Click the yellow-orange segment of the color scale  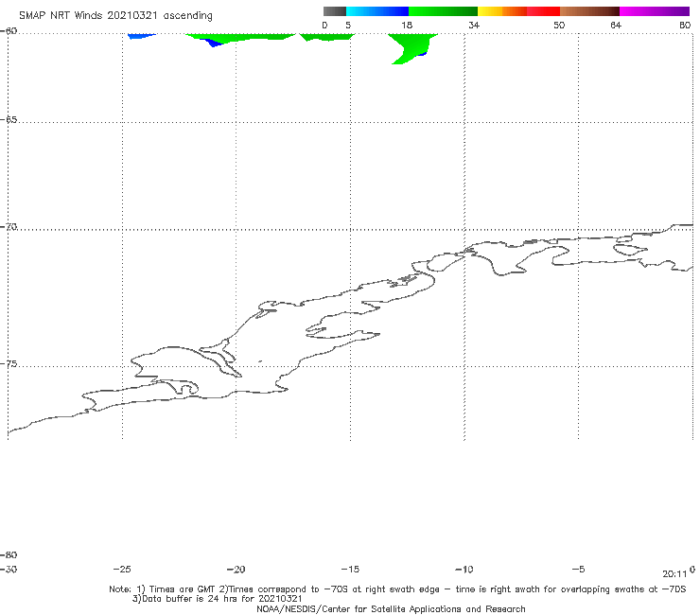pyautogui.click(x=502, y=11)
